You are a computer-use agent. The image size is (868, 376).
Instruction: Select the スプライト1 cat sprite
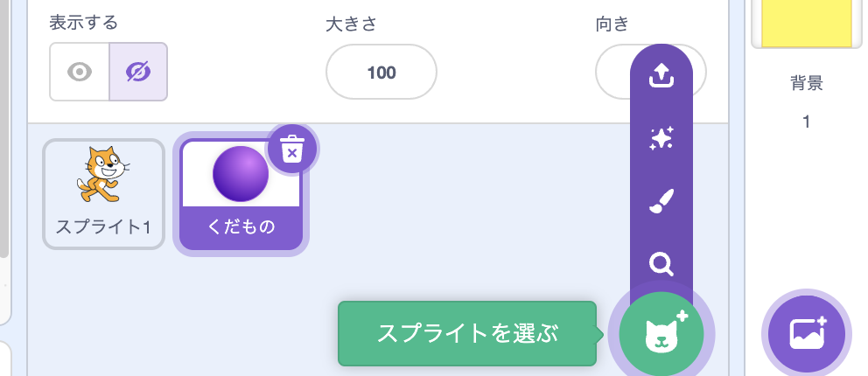click(x=103, y=194)
